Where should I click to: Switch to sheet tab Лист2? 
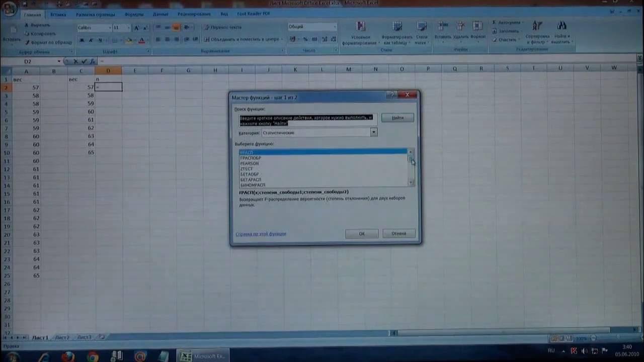click(62, 337)
